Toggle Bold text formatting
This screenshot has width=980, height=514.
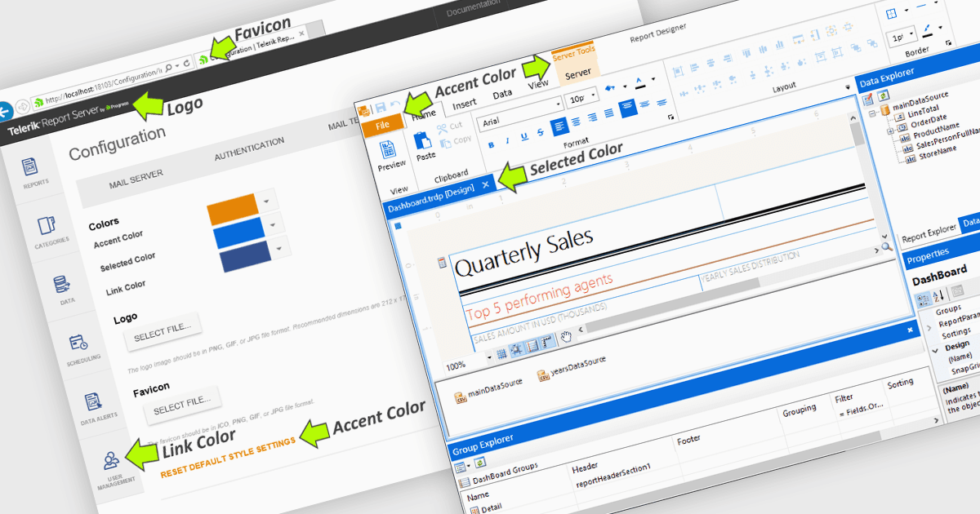click(491, 144)
